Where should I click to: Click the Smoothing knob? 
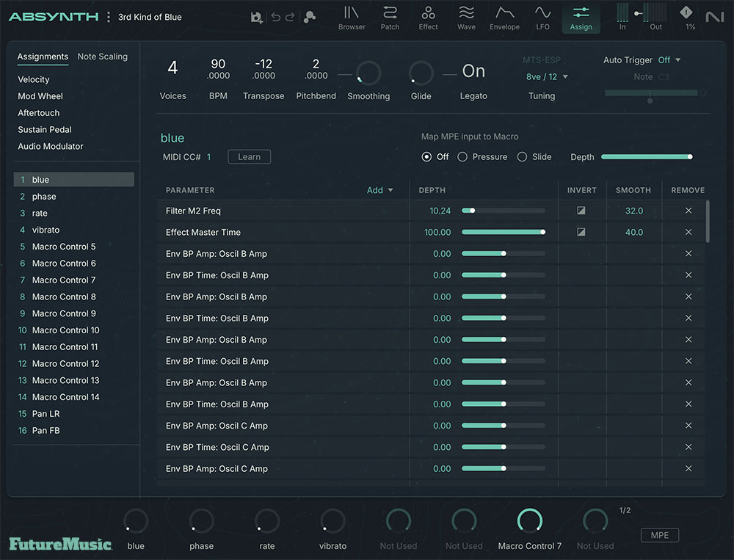point(368,73)
